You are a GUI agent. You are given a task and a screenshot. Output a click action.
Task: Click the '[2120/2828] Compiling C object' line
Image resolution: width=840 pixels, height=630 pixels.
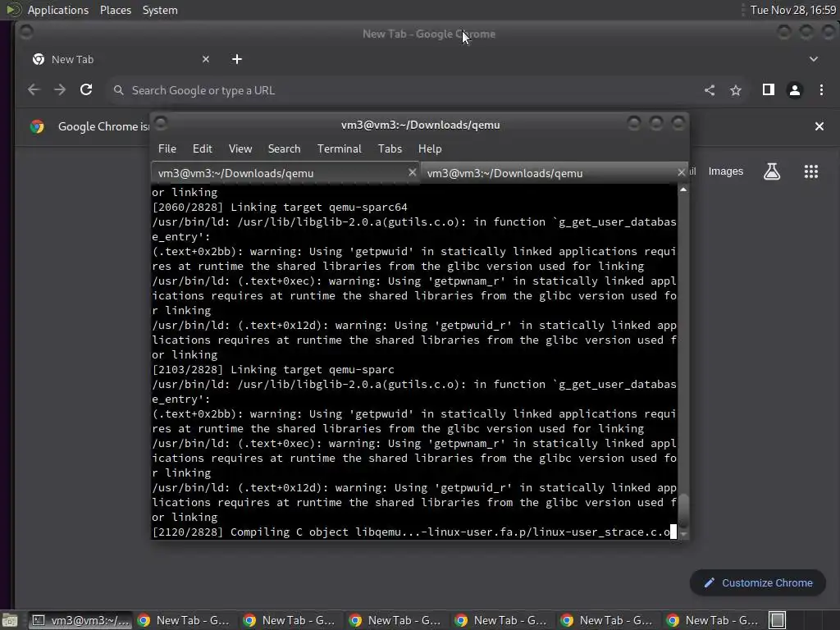click(411, 532)
